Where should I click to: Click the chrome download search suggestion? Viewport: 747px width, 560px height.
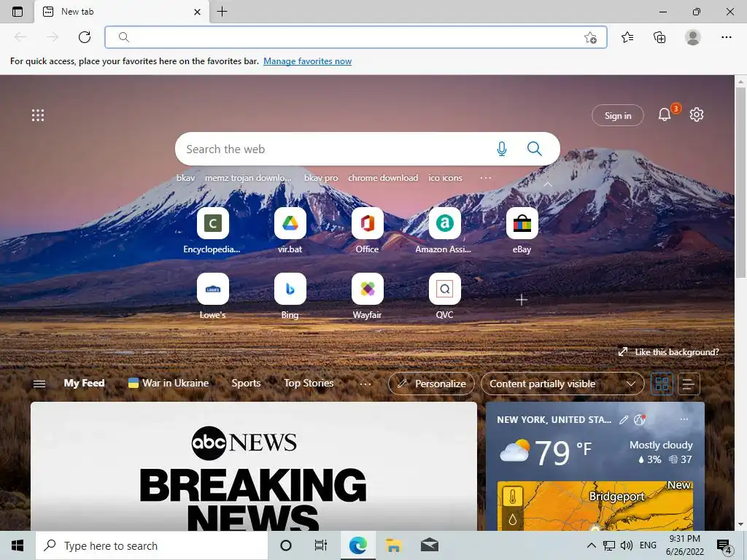[x=383, y=178]
